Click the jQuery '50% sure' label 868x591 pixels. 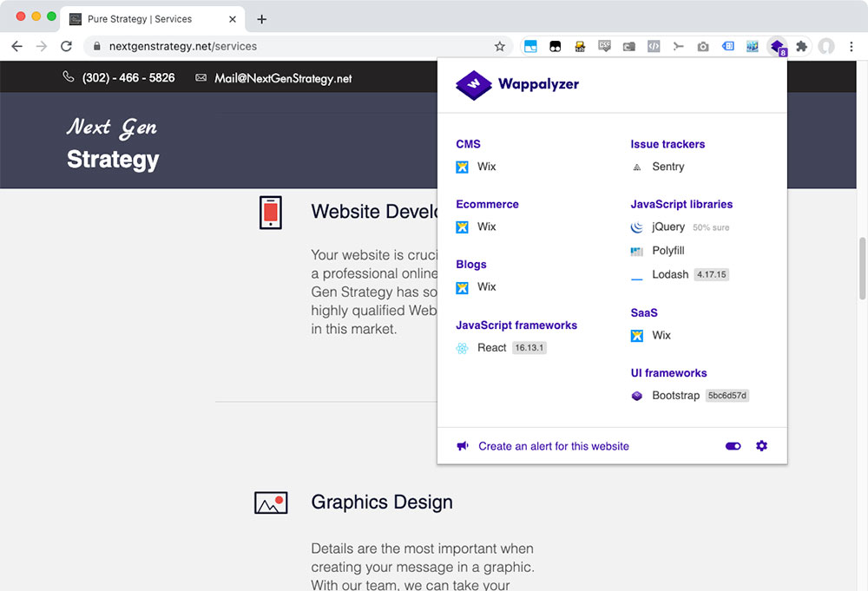tap(711, 227)
